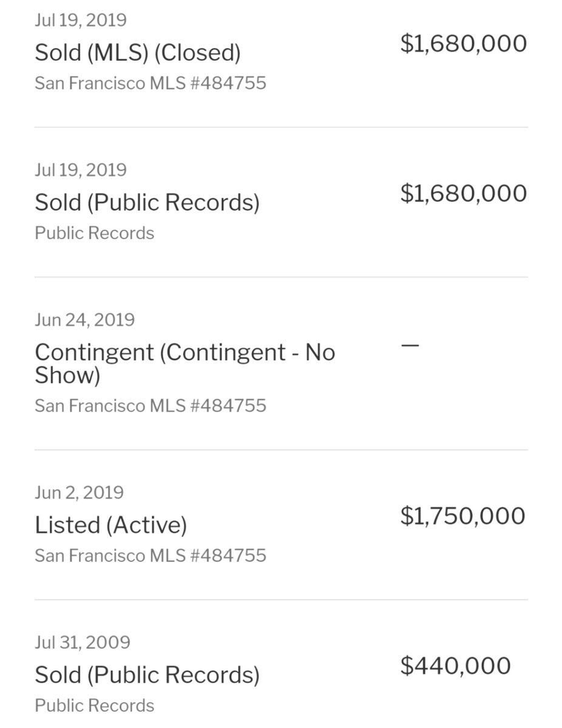Click the dash price placeholder for Contingent
The width and height of the screenshot is (562, 728).
(410, 345)
